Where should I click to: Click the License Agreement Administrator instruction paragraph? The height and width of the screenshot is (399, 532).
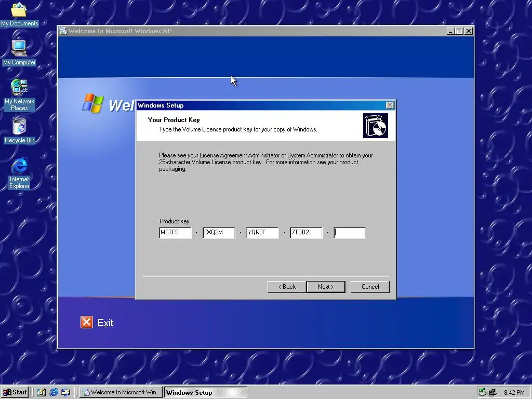266,162
